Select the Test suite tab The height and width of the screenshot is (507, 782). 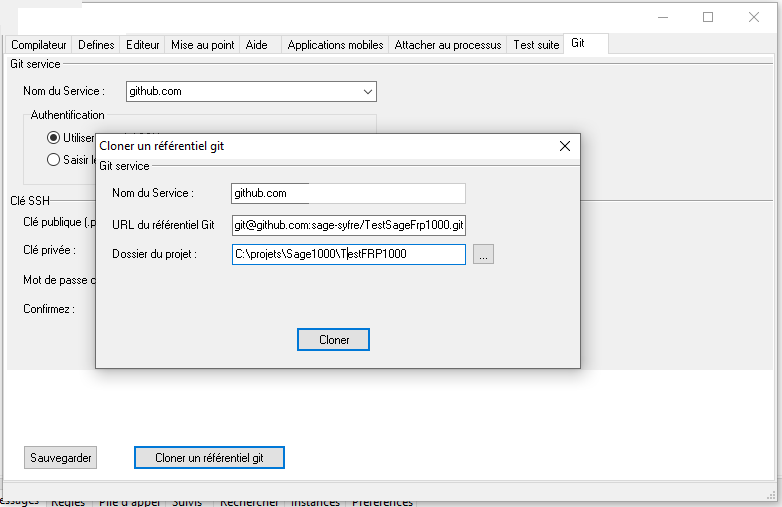pyautogui.click(x=536, y=45)
